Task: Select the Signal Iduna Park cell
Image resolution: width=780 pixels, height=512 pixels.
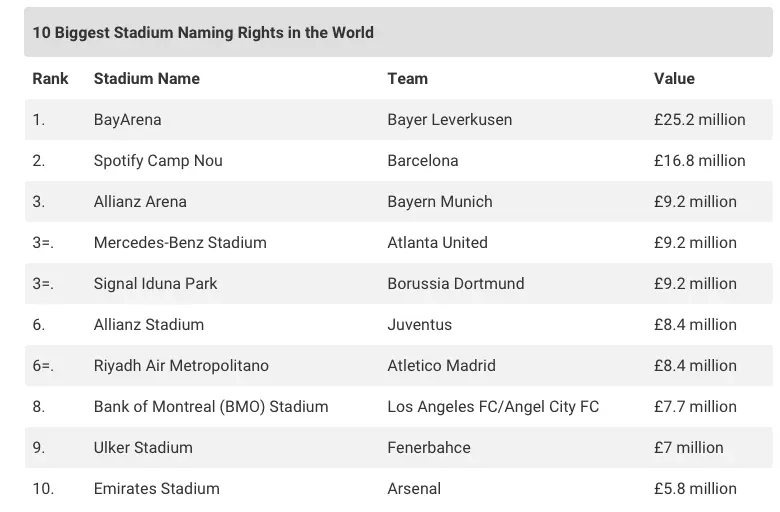Action: click(x=155, y=283)
